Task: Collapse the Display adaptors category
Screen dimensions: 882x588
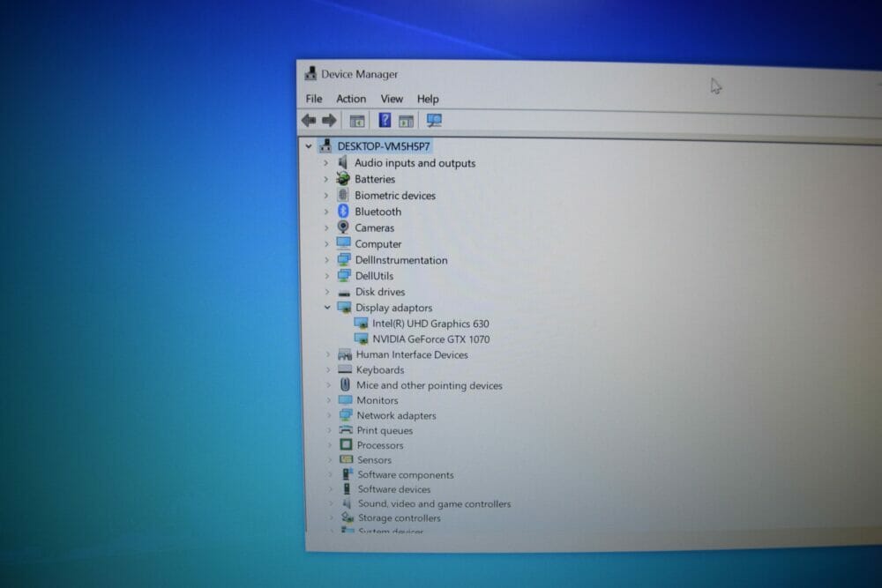Action: (327, 308)
